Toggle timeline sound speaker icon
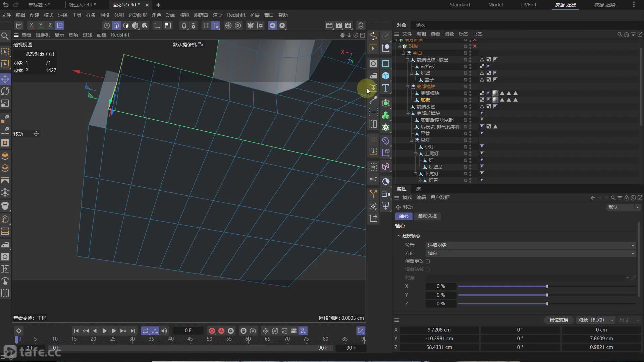This screenshot has height=362, width=644. [164, 331]
